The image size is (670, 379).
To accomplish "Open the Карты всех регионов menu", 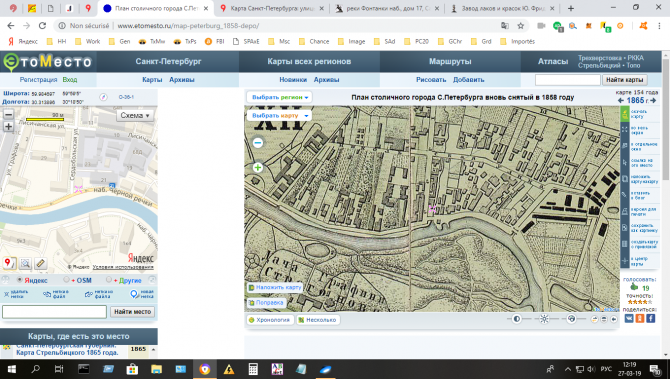I will [309, 62].
